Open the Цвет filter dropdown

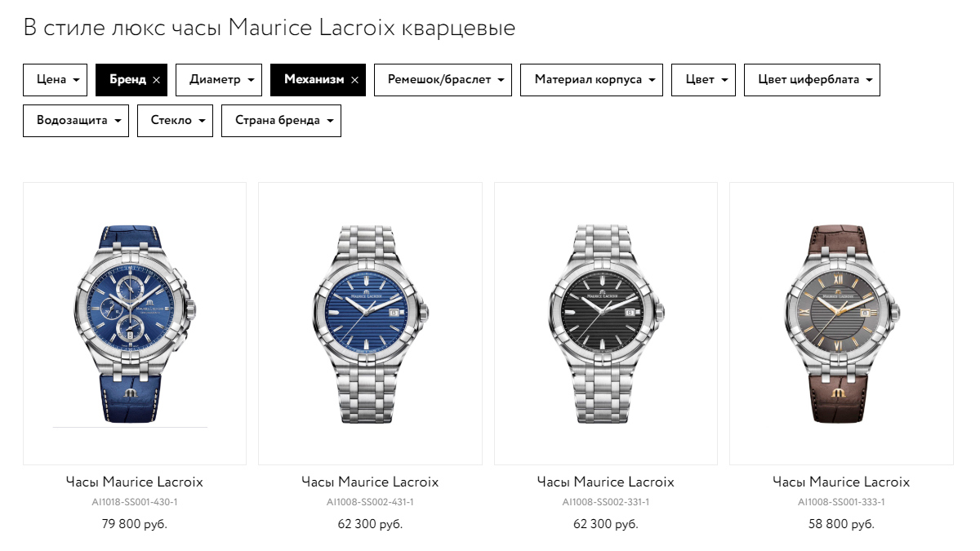704,80
